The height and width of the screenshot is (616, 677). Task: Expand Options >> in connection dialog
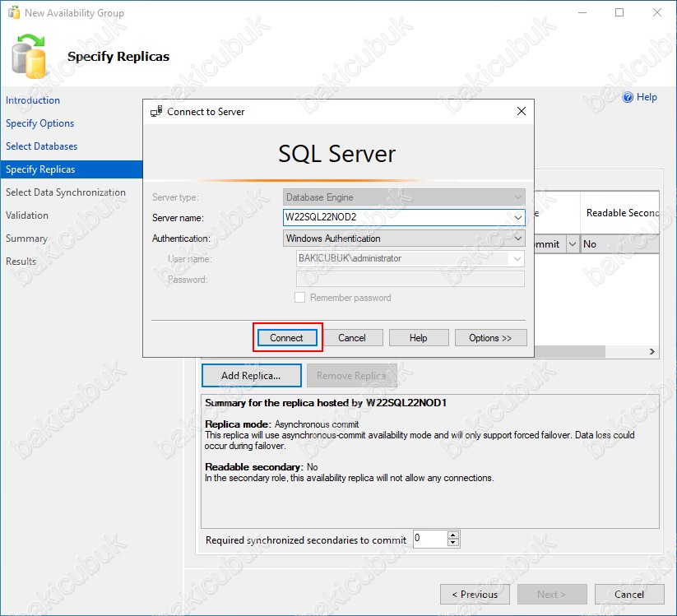[490, 337]
